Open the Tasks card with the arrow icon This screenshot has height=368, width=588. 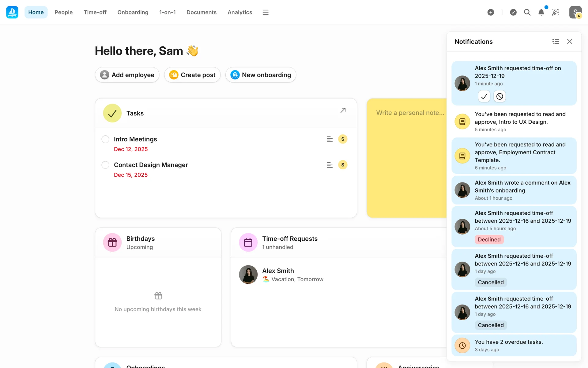[x=343, y=110]
